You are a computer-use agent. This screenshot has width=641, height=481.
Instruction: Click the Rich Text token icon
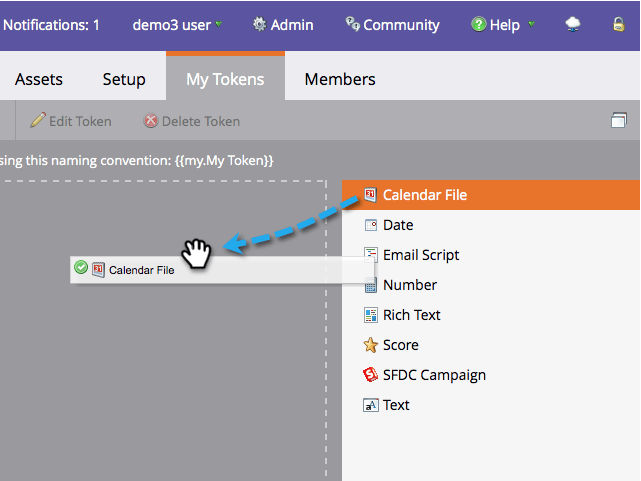click(370, 315)
